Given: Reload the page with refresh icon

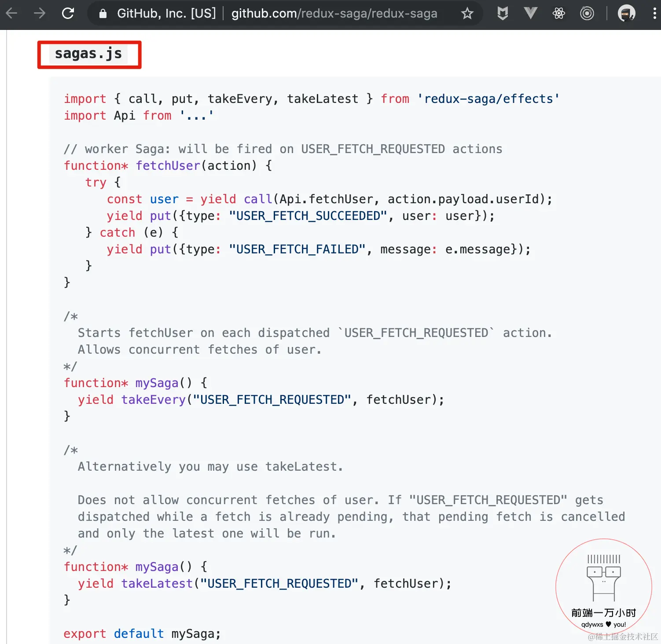Looking at the screenshot, I should (x=68, y=14).
